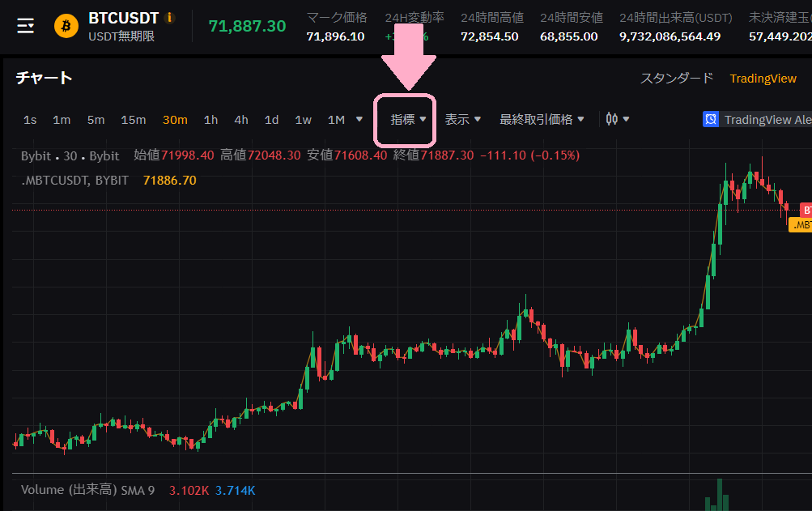Choose the 1d timeframe
Viewport: 812px width, 511px height.
pos(271,120)
